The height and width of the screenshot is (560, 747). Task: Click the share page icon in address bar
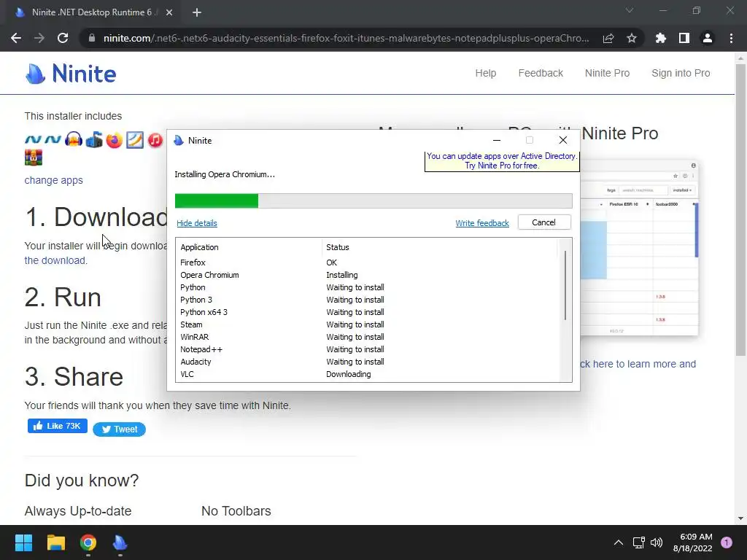[x=608, y=38]
